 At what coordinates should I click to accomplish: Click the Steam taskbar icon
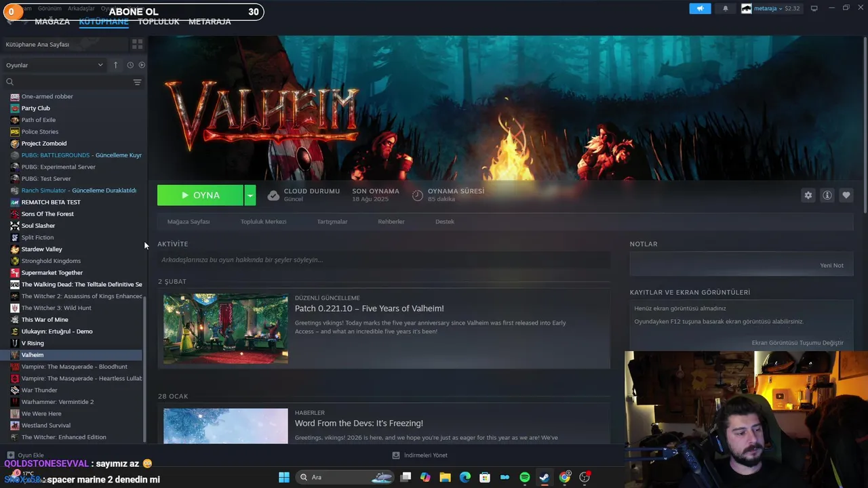(x=544, y=477)
